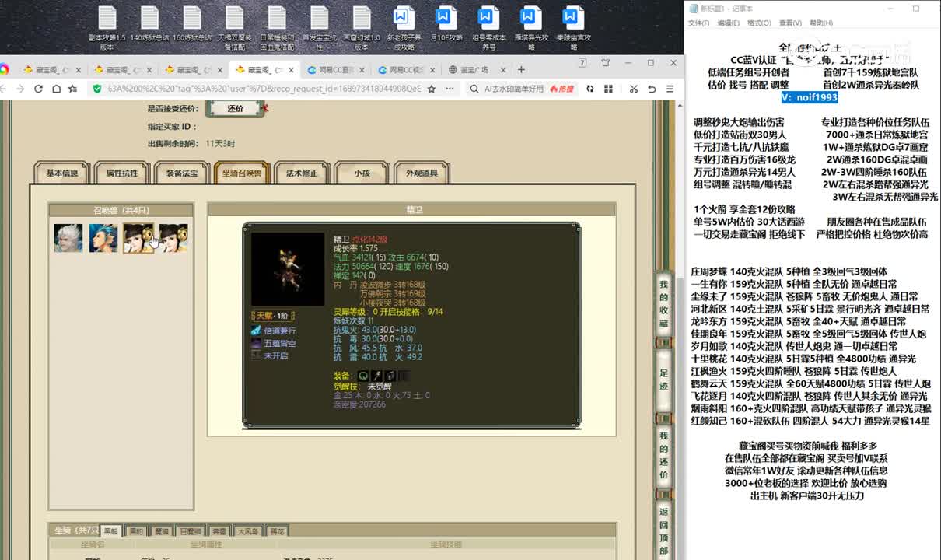
Task: Open Notepad 文件(F) menu
Action: 698,23
